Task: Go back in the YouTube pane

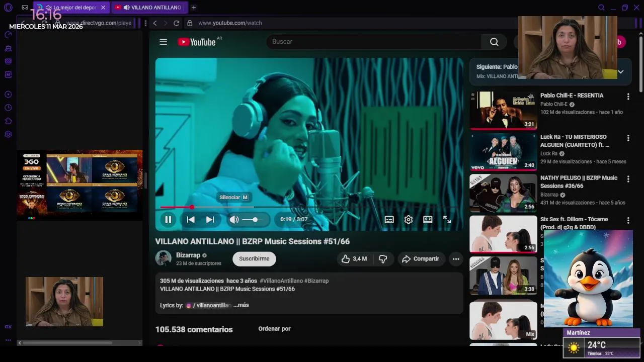Action: [155, 23]
